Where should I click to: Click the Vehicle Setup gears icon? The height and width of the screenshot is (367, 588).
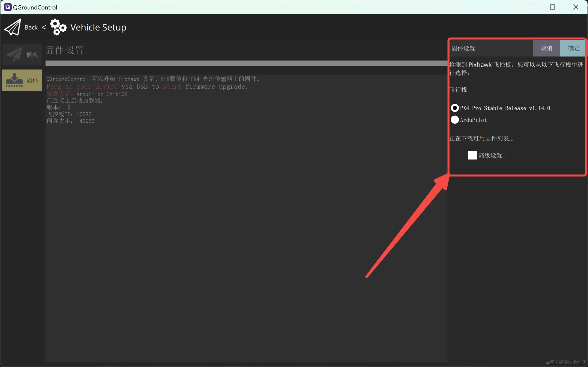point(58,27)
